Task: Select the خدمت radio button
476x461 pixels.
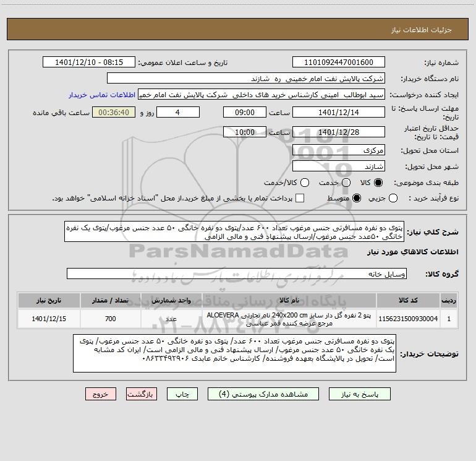Action: 346,183
